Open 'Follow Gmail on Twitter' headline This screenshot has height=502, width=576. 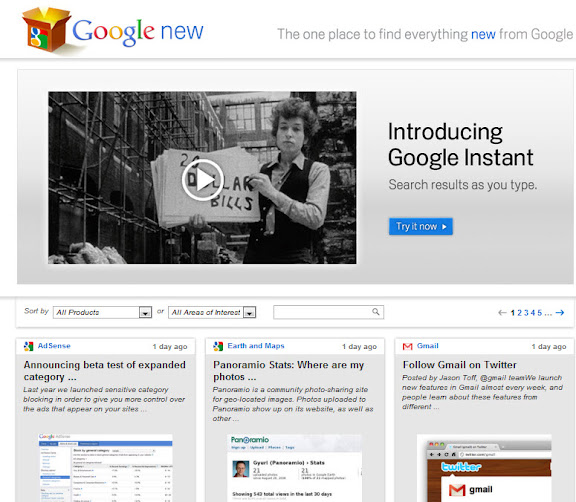(x=460, y=365)
